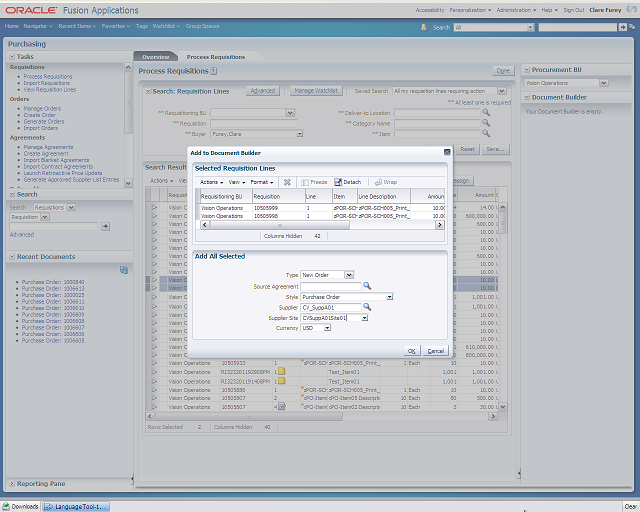Click the Requisition column header in dialog
The width and height of the screenshot is (640, 512).
[278, 196]
